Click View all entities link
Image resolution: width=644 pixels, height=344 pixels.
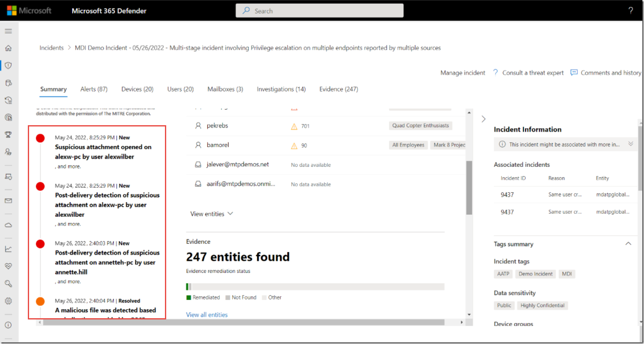tap(207, 315)
